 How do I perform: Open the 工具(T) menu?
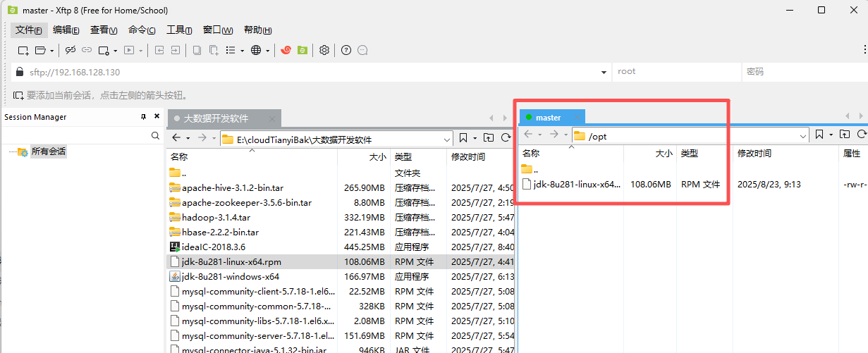(x=179, y=30)
